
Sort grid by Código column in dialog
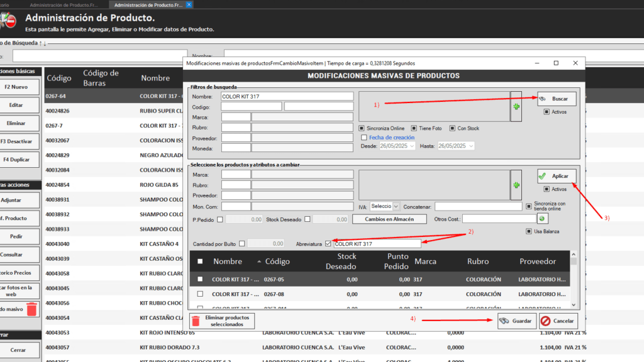pos(277,261)
